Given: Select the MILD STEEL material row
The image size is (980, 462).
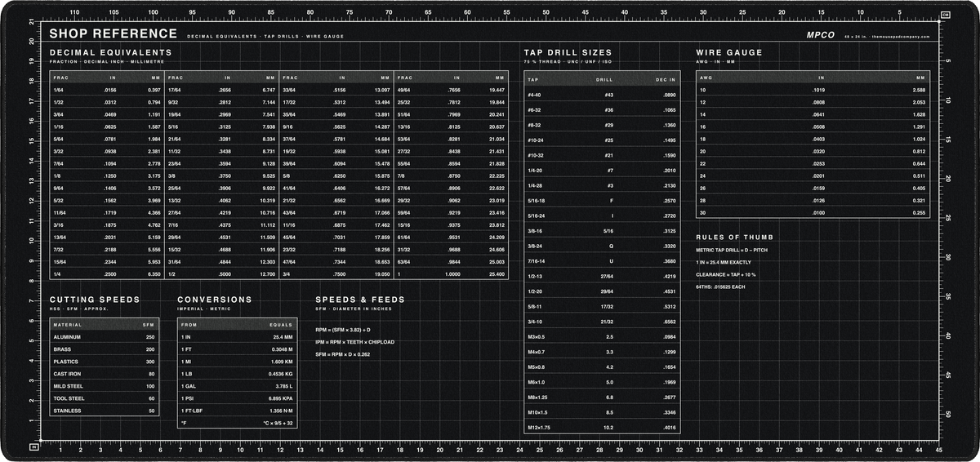Looking at the screenshot, I should tap(104, 386).
